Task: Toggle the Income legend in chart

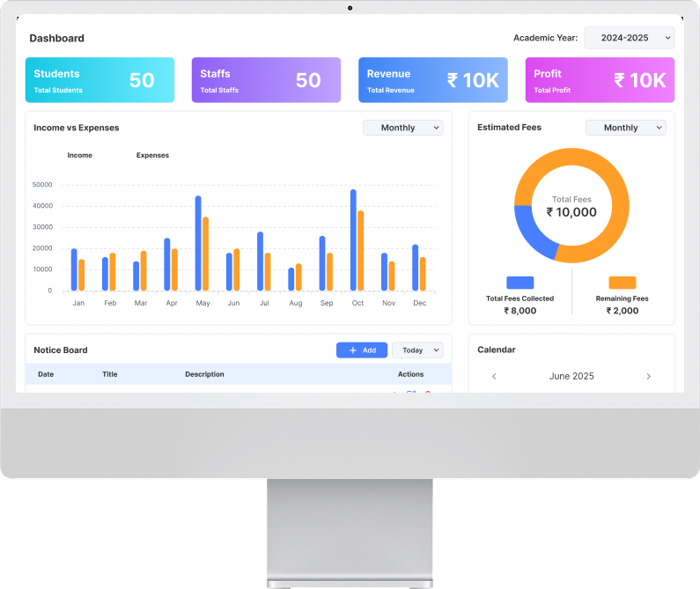Action: coord(79,155)
